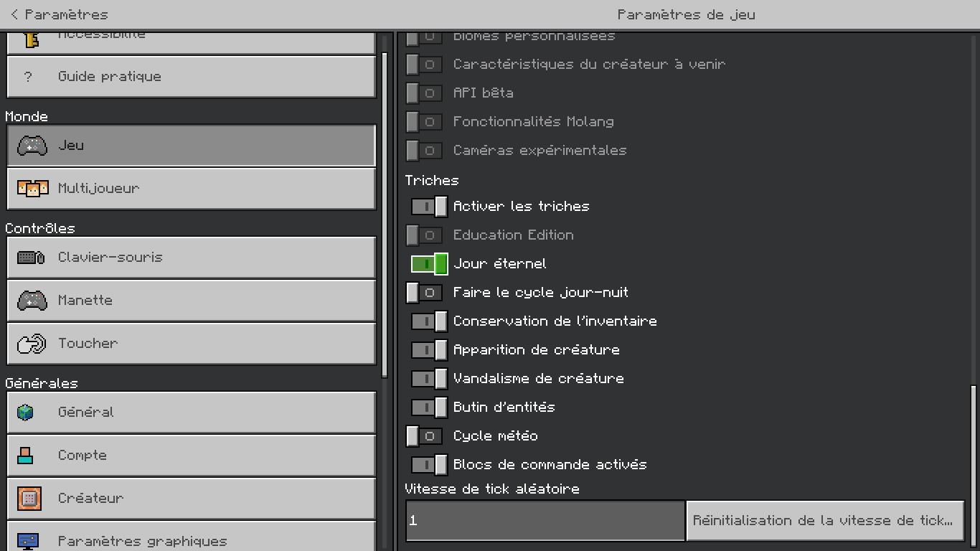Select the Jeu settings tab

pyautogui.click(x=191, y=146)
